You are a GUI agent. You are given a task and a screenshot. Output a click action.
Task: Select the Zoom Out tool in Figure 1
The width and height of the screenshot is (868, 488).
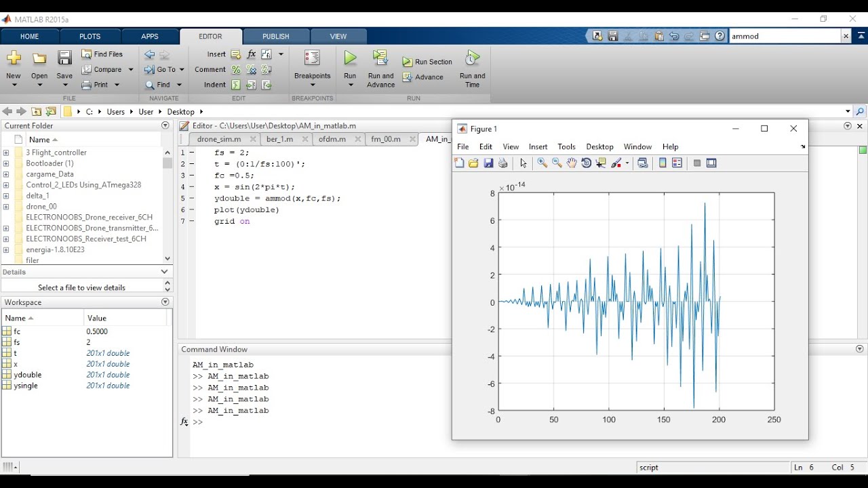(x=557, y=163)
